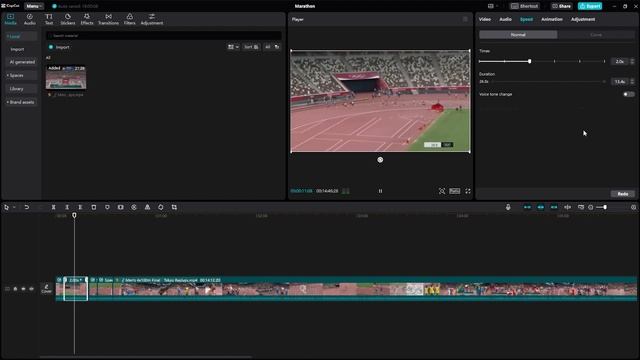Switch to the Animation tab
Image resolution: width=640 pixels, height=360 pixels.
point(552,19)
